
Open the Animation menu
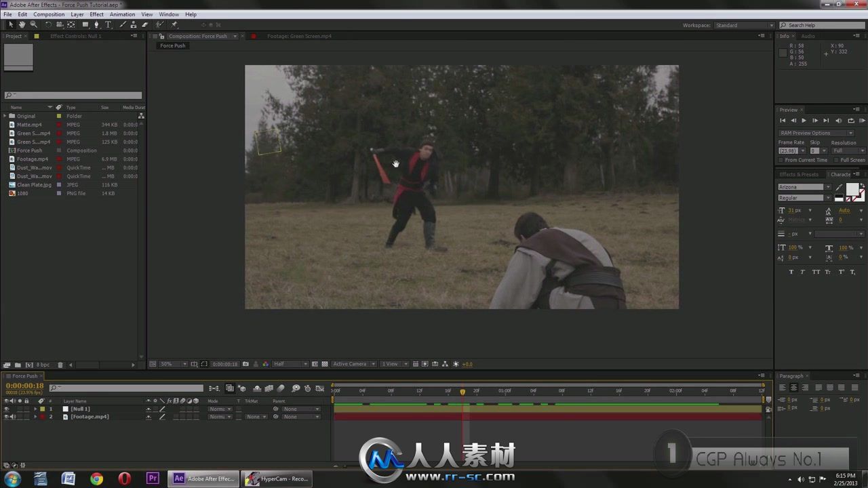[122, 14]
